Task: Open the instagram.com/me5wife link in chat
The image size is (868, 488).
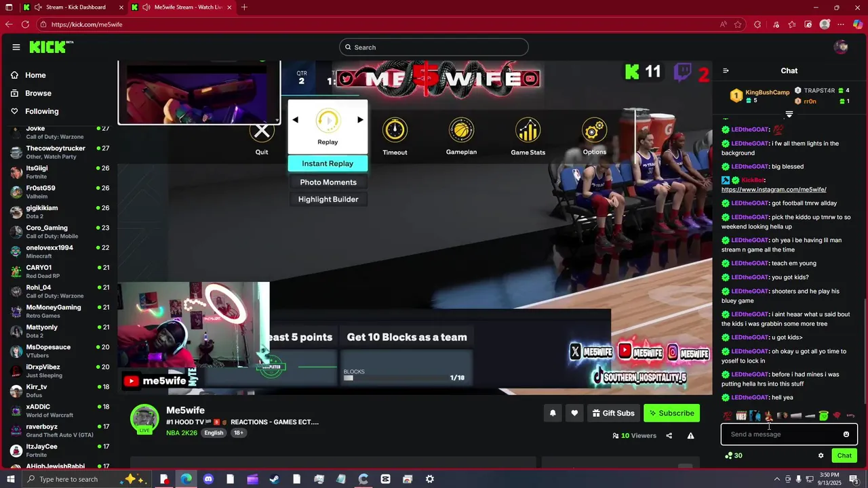Action: [x=774, y=190]
